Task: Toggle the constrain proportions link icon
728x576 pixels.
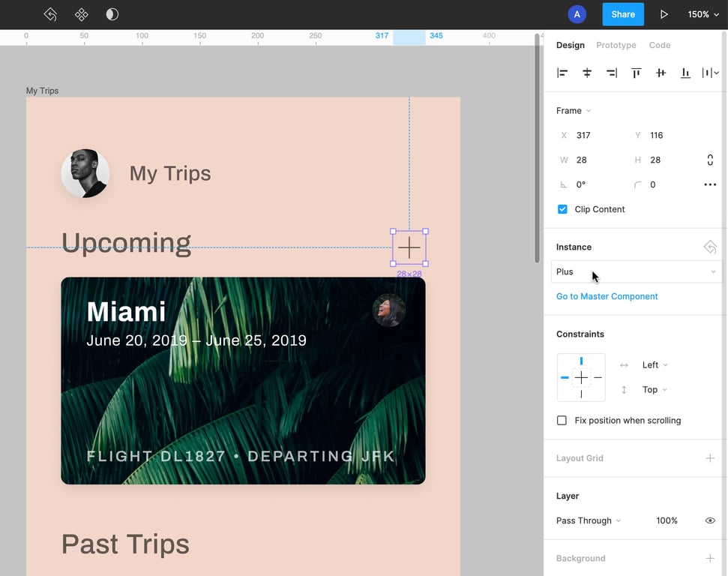Action: click(709, 160)
